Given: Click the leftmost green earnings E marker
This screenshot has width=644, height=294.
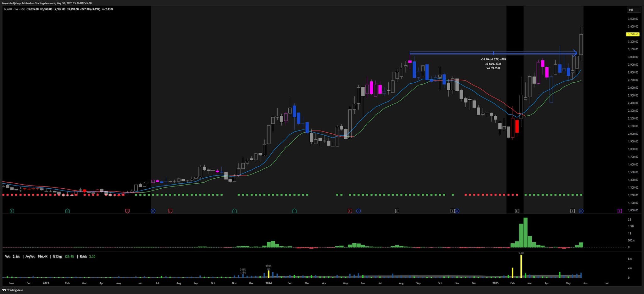Looking at the screenshot, I should pyautogui.click(x=12, y=211).
